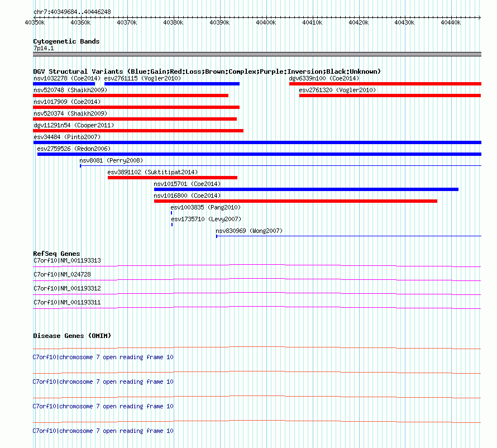Viewport: 497px width, 448px height.
Task: Click the Disease Genes (OMIM) track title
Action: [72, 336]
